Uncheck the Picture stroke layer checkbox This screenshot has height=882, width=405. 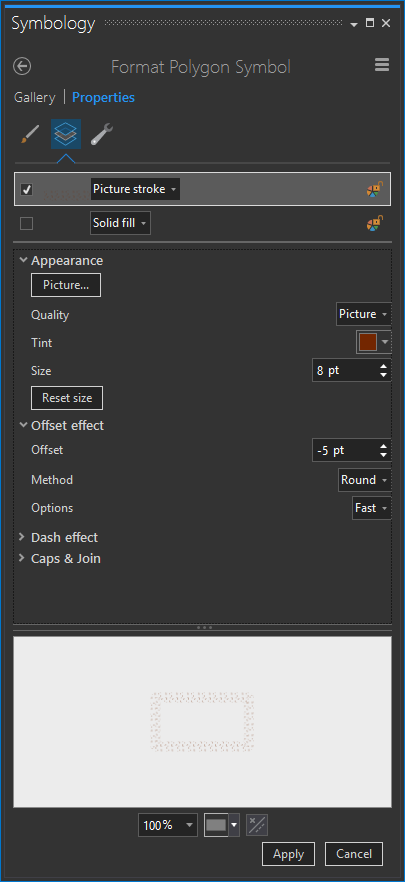[26, 190]
